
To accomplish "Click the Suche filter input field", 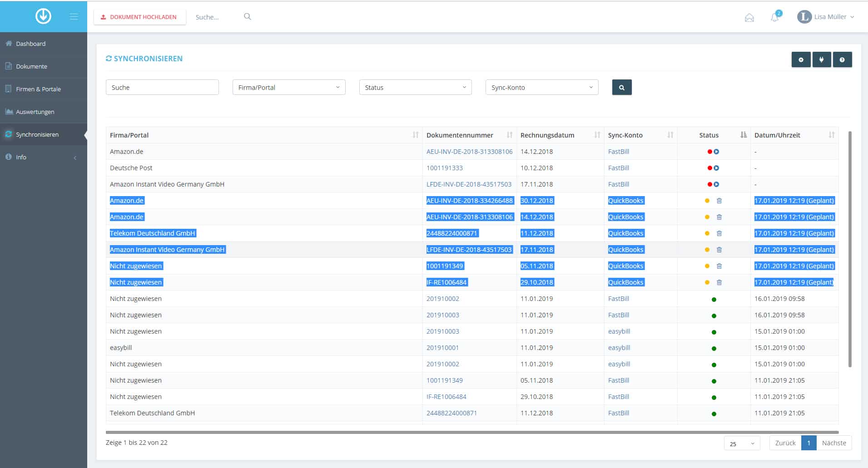I will [162, 87].
